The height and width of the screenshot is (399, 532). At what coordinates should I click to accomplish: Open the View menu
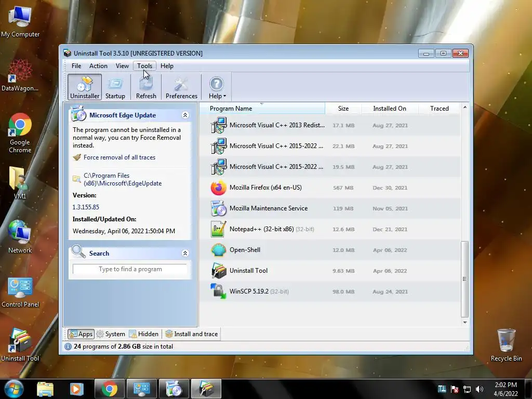click(x=122, y=66)
